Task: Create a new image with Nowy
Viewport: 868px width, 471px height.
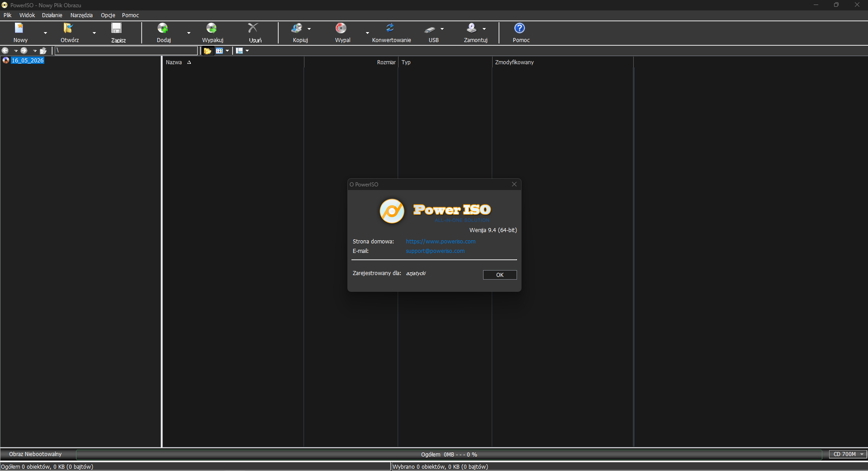Action: (x=20, y=33)
